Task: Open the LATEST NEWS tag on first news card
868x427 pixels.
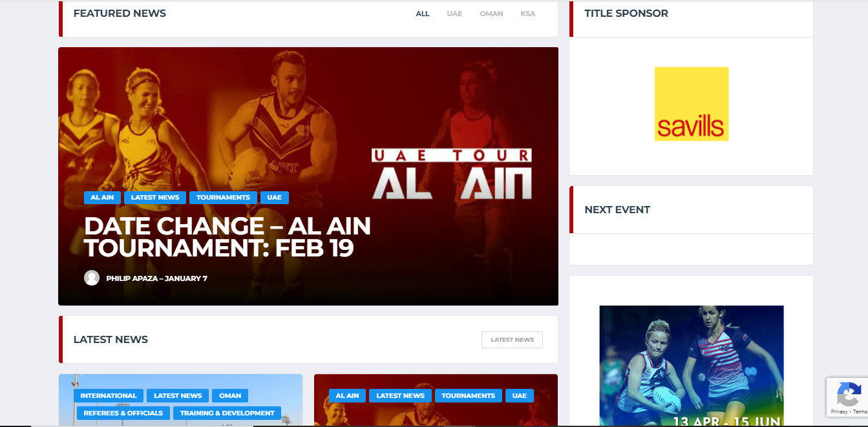Action: (178, 396)
